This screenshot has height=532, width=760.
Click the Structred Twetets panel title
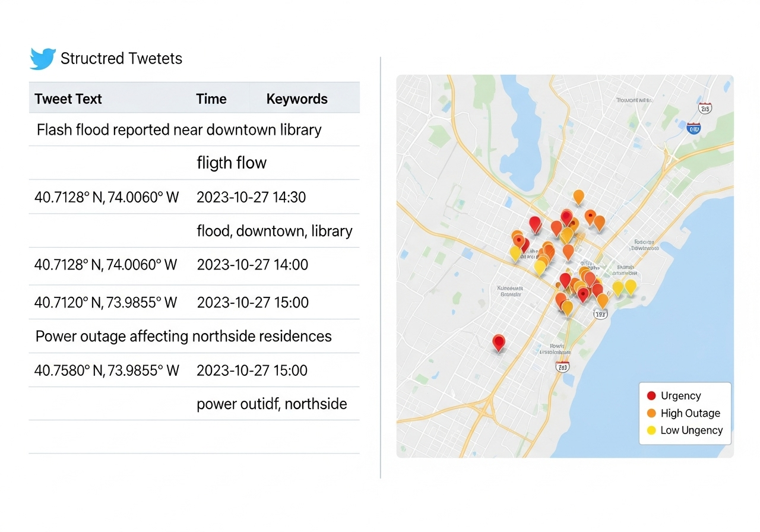[121, 59]
